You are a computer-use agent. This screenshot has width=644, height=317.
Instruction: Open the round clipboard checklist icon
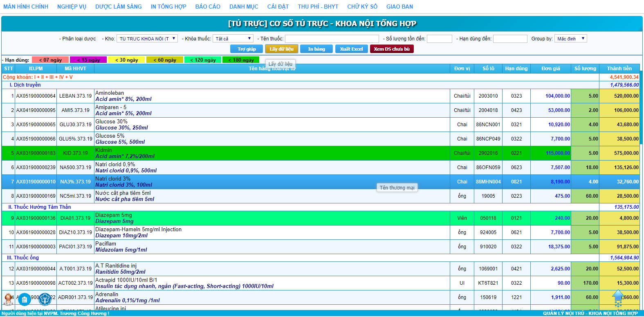click(25, 299)
